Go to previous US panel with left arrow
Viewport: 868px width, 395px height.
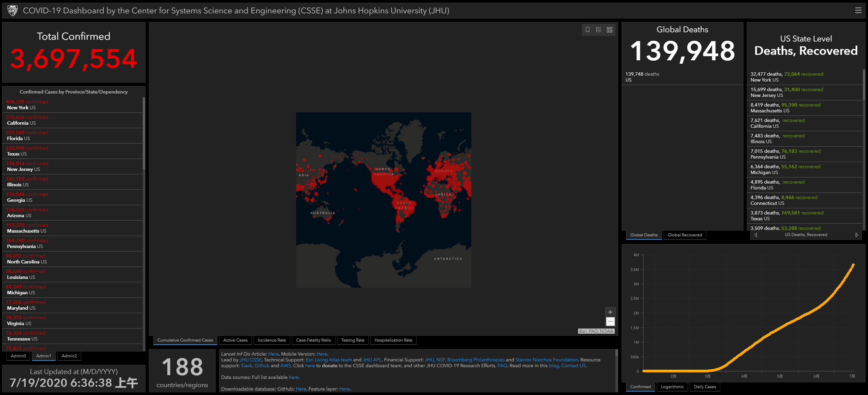tap(756, 235)
